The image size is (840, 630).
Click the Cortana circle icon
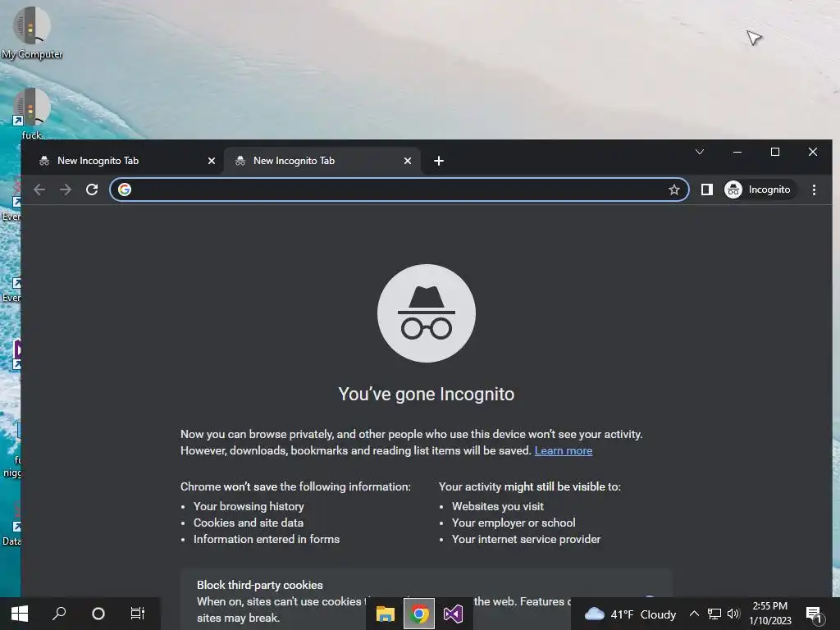[98, 614]
